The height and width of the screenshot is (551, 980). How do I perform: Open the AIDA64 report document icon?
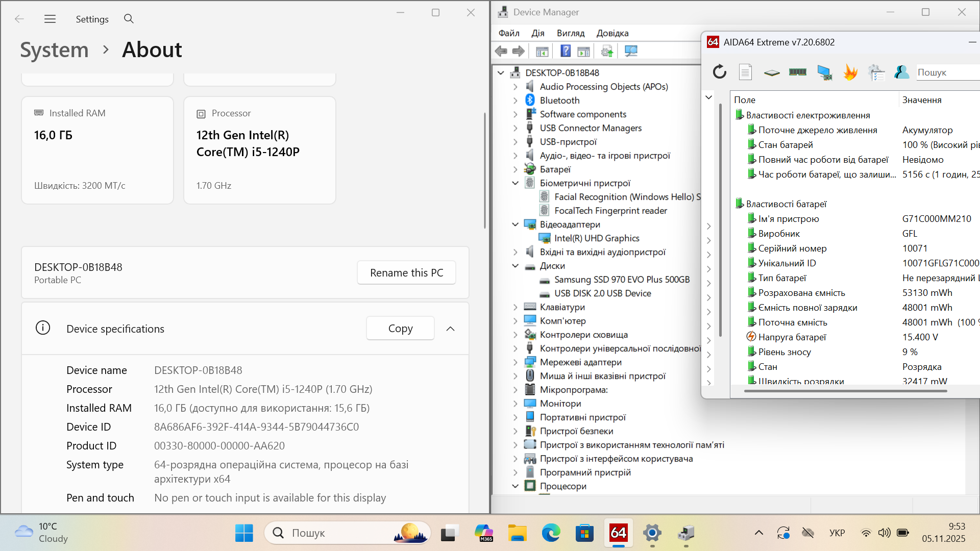[745, 72]
